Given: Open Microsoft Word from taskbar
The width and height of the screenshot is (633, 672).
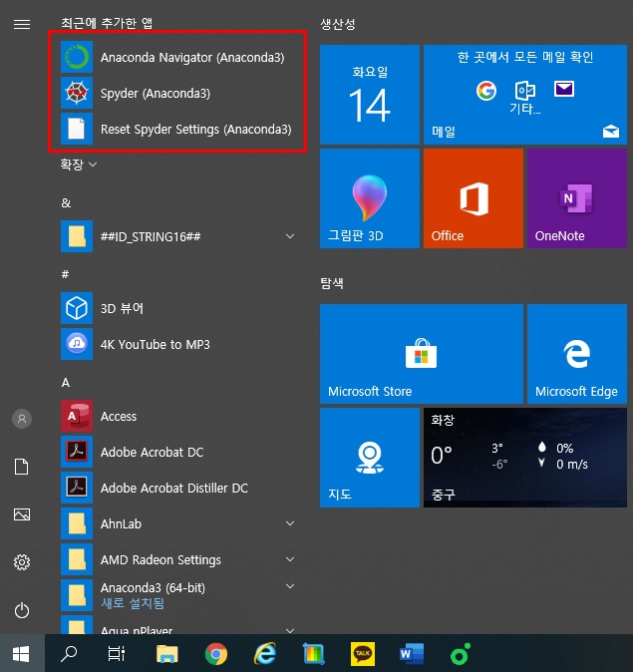Looking at the screenshot, I should [x=412, y=654].
